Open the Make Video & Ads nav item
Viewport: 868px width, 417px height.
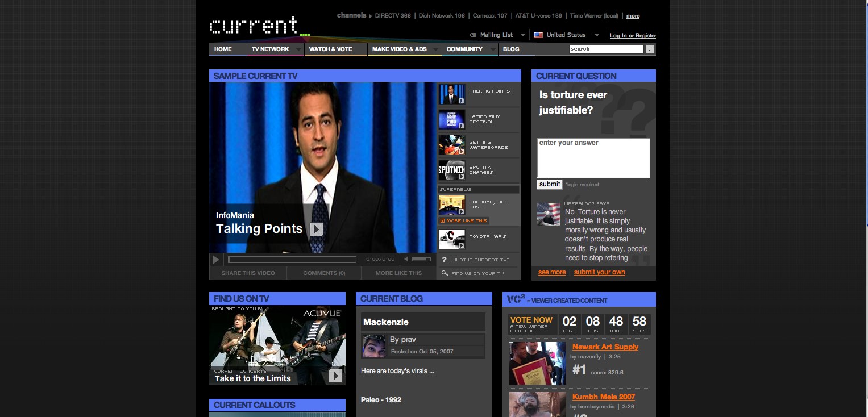(400, 49)
